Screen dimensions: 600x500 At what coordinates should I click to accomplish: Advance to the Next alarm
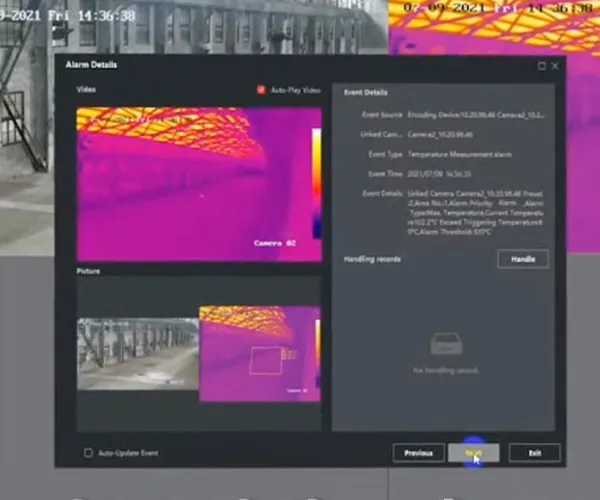pyautogui.click(x=474, y=453)
